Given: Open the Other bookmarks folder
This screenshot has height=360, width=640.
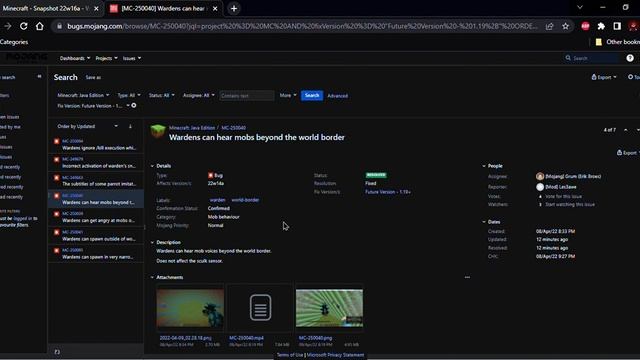Looking at the screenshot, I should pos(617,42).
